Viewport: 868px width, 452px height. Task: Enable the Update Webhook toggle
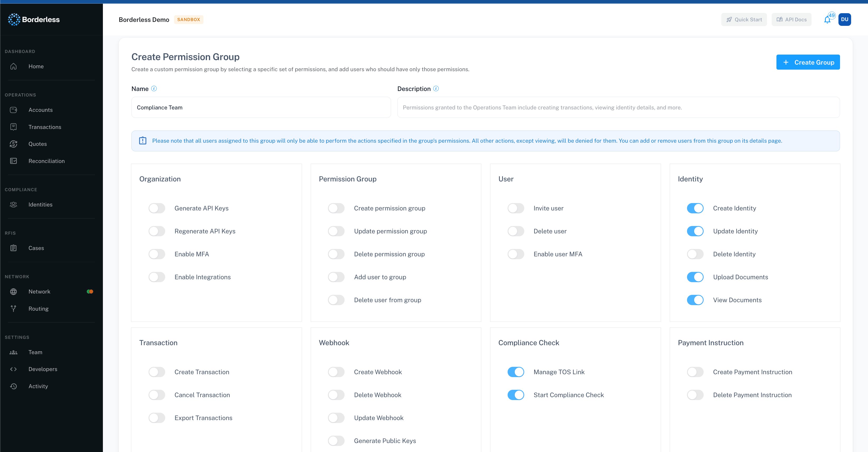[336, 418]
